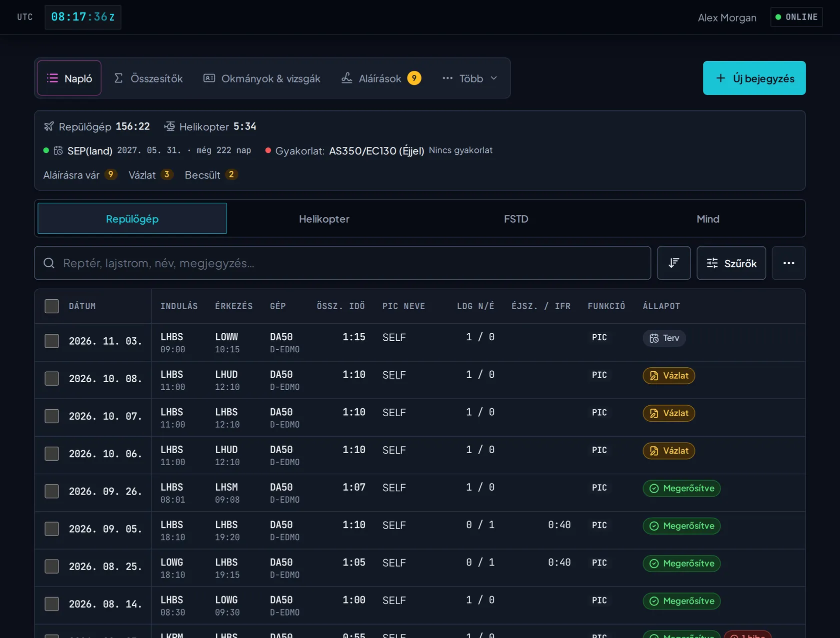Click the search magnifier icon
Screen dimensions: 840x638
(49, 263)
